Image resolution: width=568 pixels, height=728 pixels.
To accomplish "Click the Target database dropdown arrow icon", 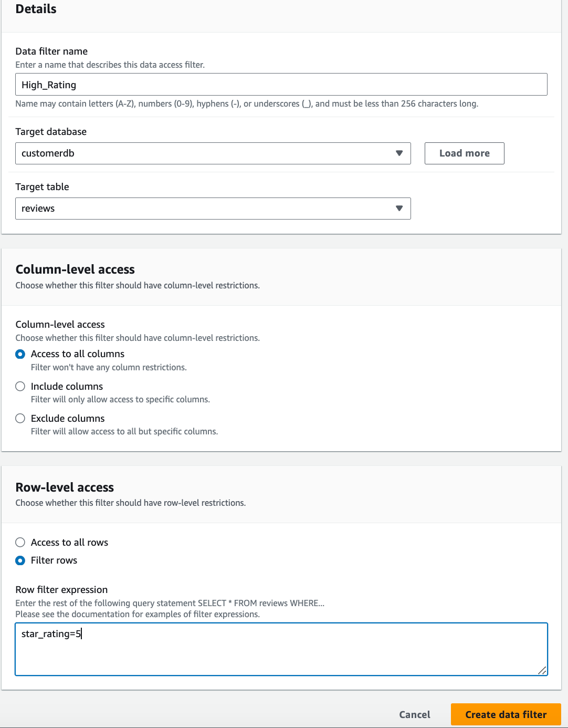I will pos(399,153).
